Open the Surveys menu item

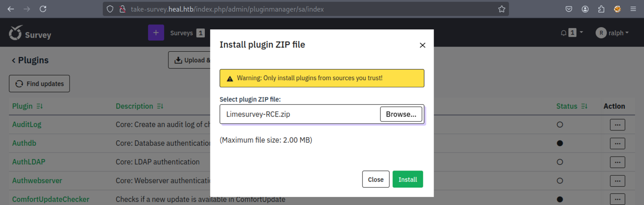182,33
